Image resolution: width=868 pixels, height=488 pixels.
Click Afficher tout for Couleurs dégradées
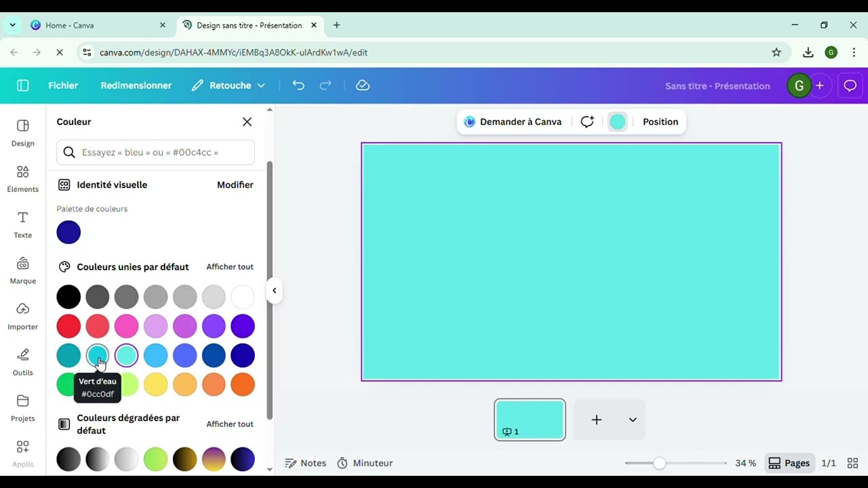point(230,424)
